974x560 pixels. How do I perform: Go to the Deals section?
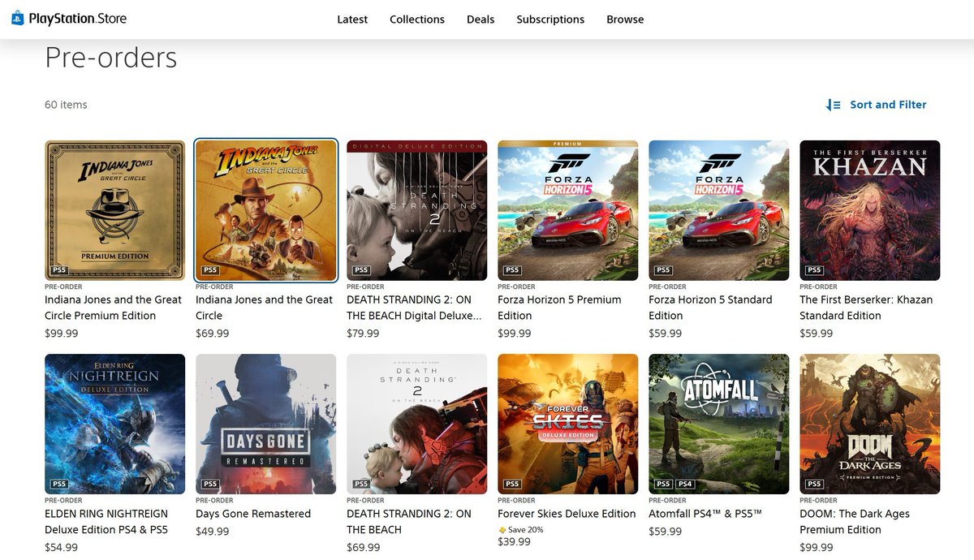click(481, 19)
